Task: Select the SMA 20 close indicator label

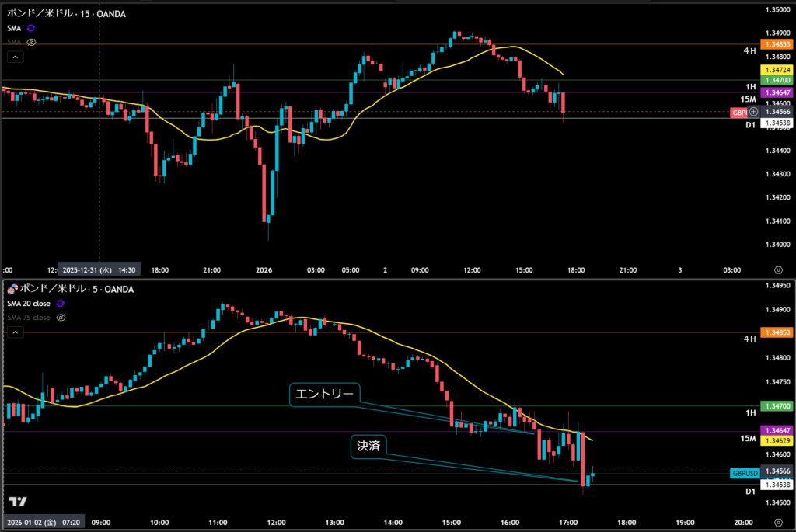Action: click(x=28, y=304)
